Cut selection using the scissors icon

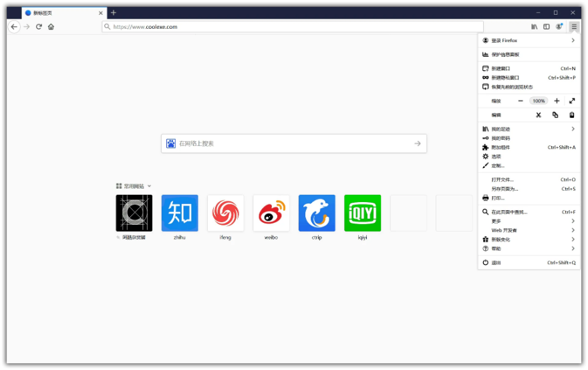539,115
